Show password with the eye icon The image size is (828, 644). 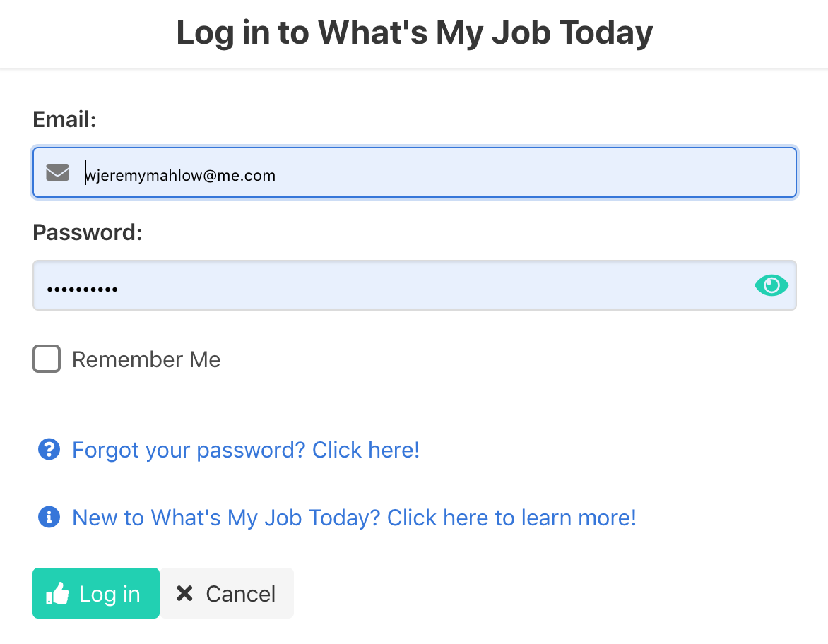[x=771, y=285]
